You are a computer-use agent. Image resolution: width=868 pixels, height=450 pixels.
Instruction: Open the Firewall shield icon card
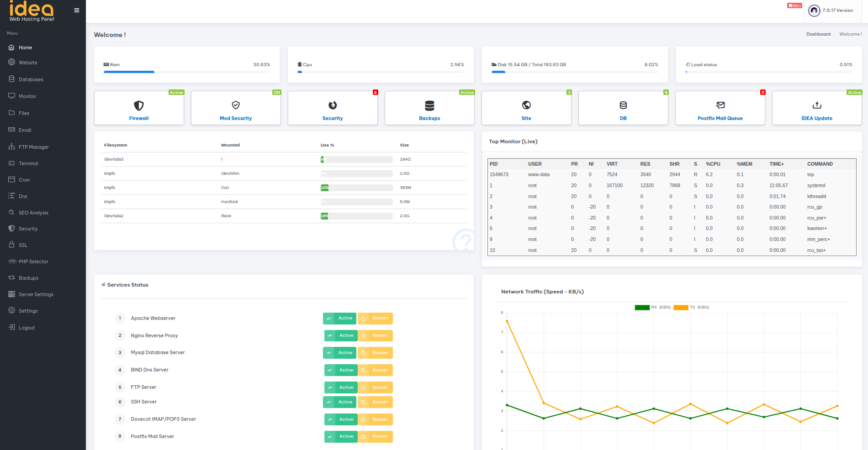[x=139, y=105]
